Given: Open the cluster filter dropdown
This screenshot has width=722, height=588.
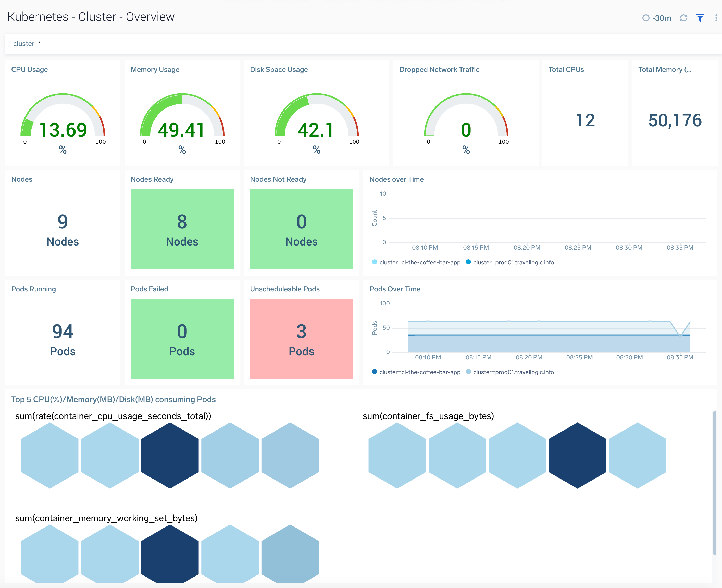Looking at the screenshot, I should (x=75, y=43).
